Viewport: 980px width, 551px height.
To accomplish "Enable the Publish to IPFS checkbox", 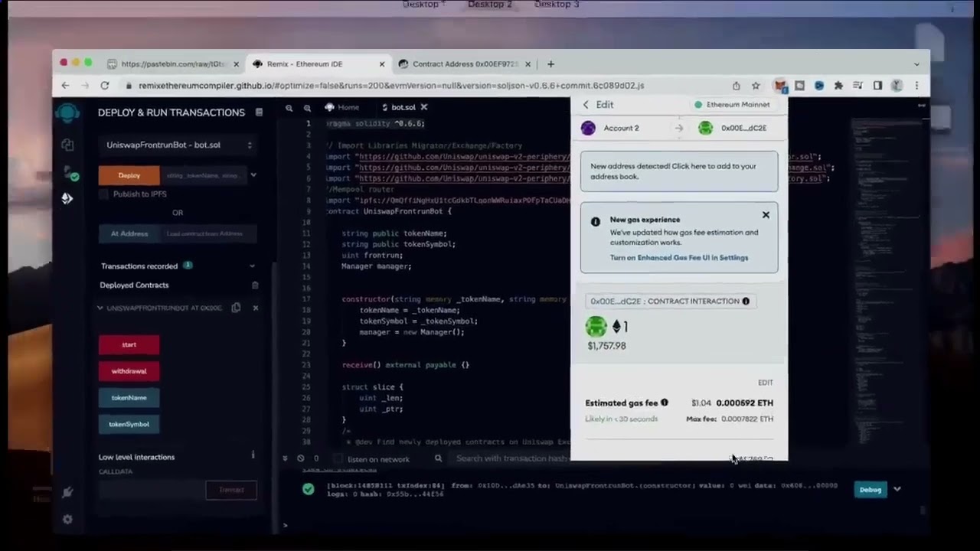I will pyautogui.click(x=104, y=194).
